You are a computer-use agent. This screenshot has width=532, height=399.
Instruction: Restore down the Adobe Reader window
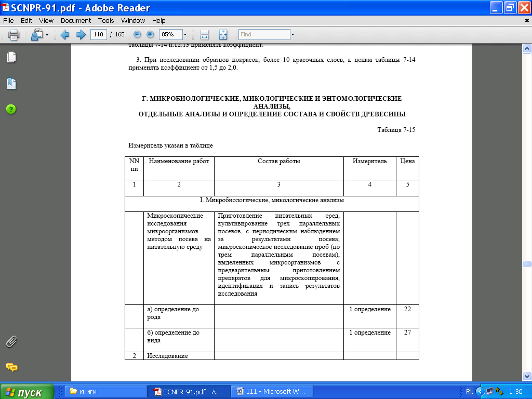pos(510,7)
